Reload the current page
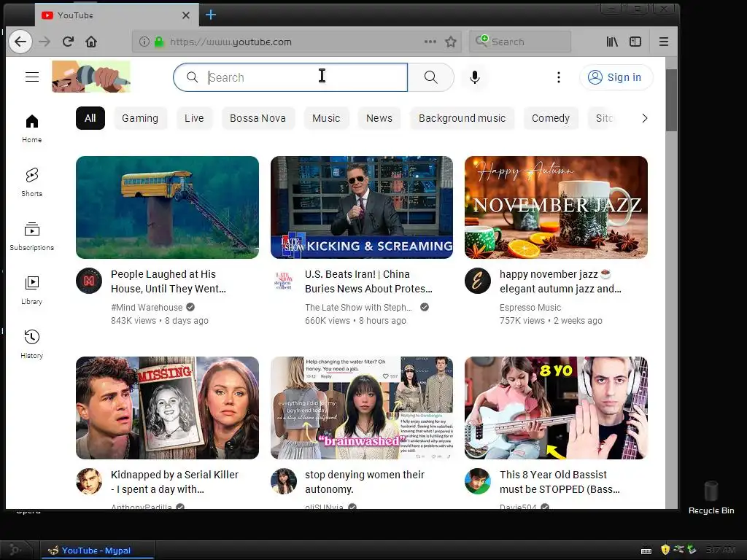This screenshot has height=560, width=747. 68,42
